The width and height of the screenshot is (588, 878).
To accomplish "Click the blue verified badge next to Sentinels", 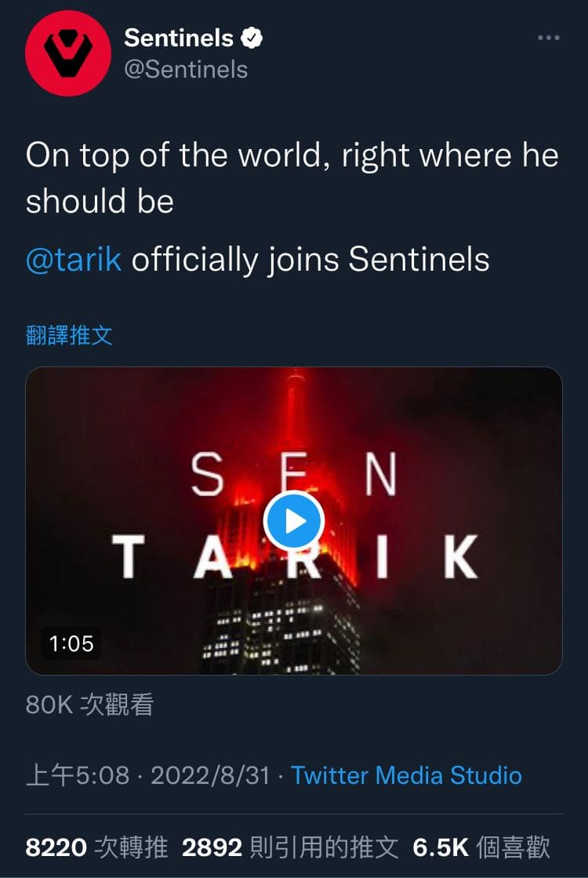I will (x=250, y=36).
